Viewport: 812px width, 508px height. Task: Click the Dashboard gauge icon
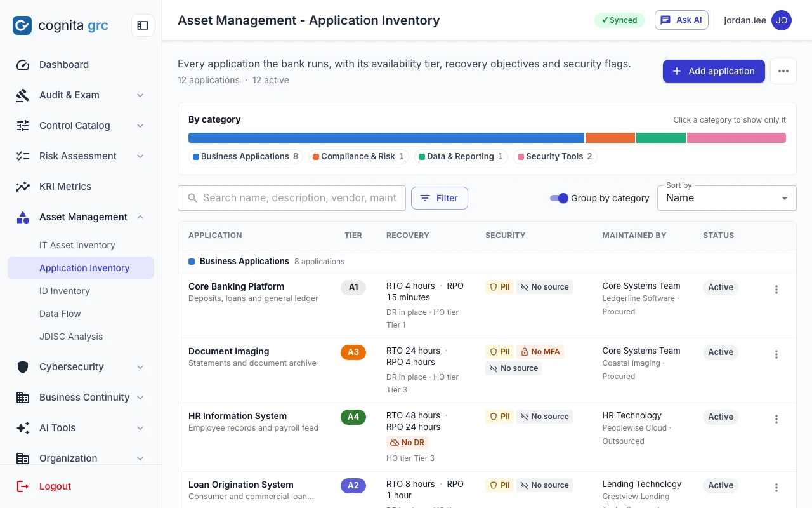coord(23,65)
